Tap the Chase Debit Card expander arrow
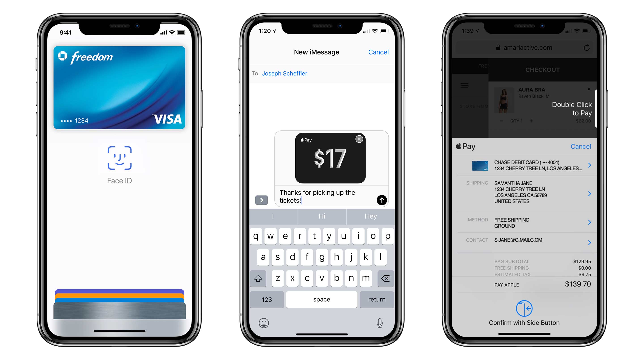The image size is (644, 362). click(591, 166)
